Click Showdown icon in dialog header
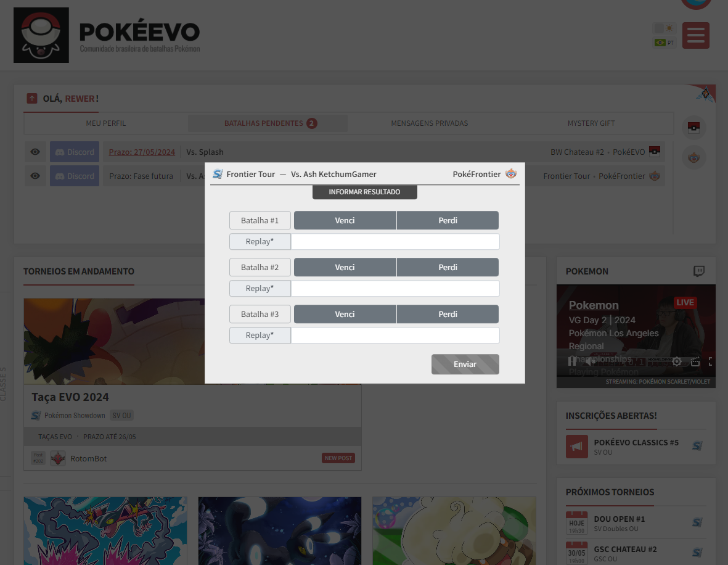This screenshot has height=565, width=728. click(x=218, y=174)
